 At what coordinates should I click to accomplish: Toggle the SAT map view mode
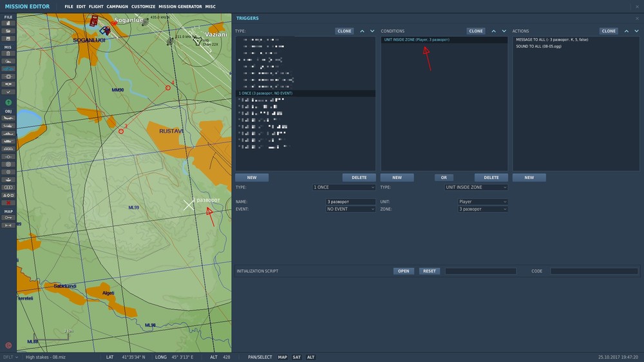[297, 357]
